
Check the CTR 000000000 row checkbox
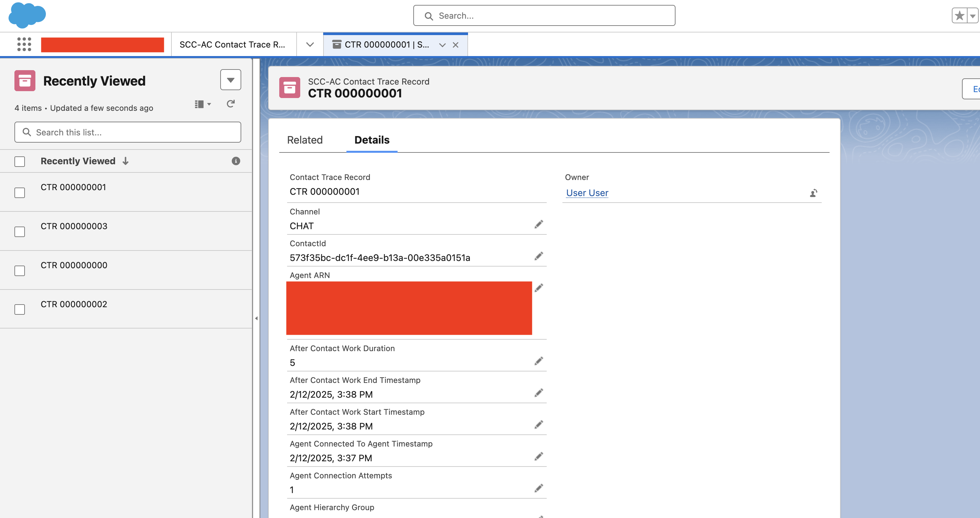(x=20, y=270)
